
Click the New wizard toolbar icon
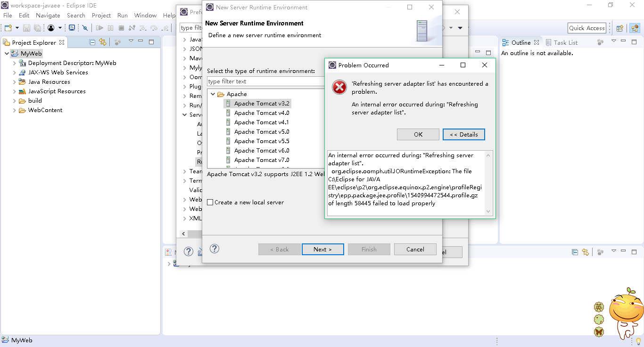[x=8, y=28]
